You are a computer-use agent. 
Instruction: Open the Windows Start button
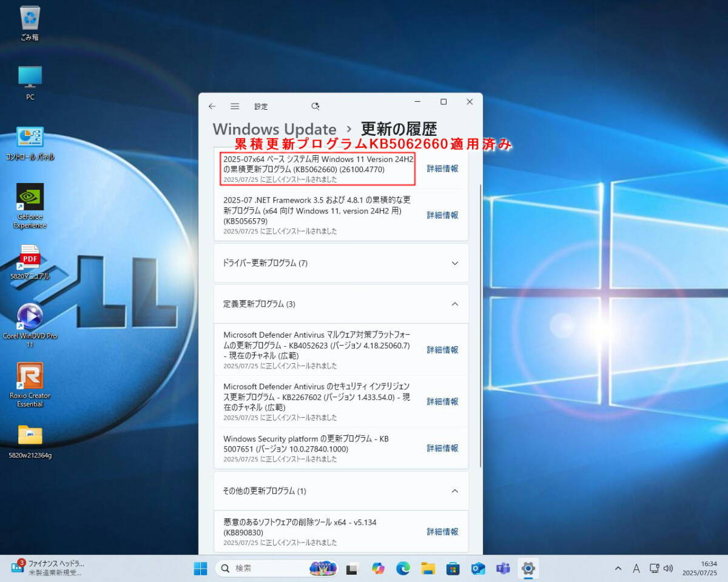pyautogui.click(x=200, y=568)
